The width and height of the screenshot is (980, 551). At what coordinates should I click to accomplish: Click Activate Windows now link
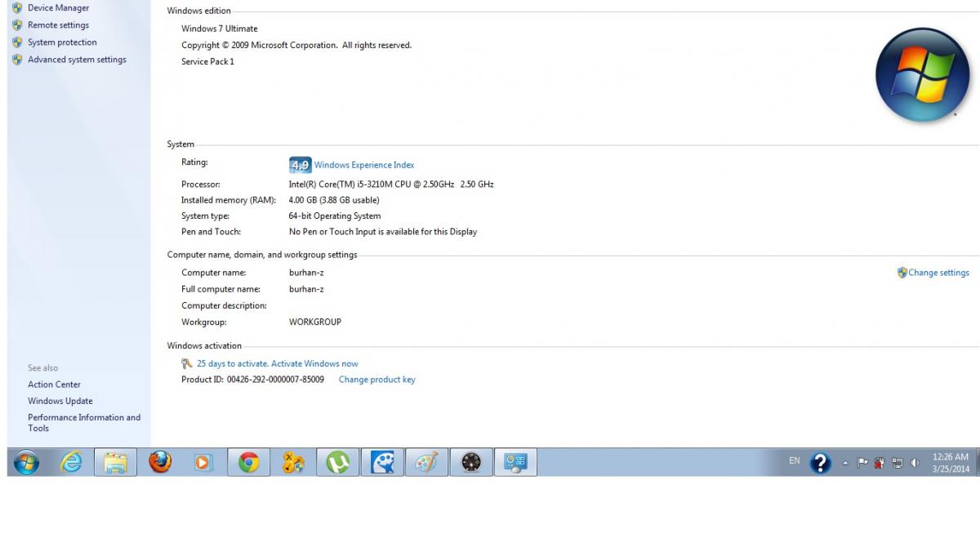click(277, 364)
